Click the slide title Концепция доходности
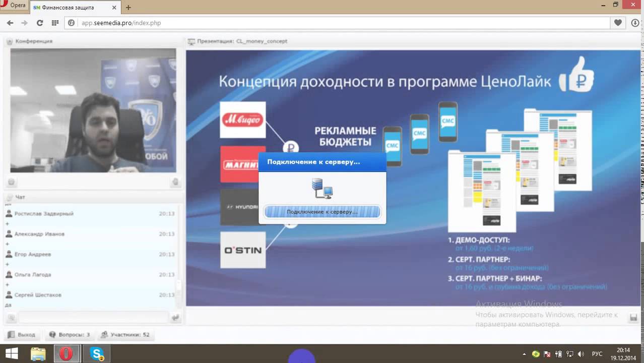The image size is (644, 363). coord(385,81)
